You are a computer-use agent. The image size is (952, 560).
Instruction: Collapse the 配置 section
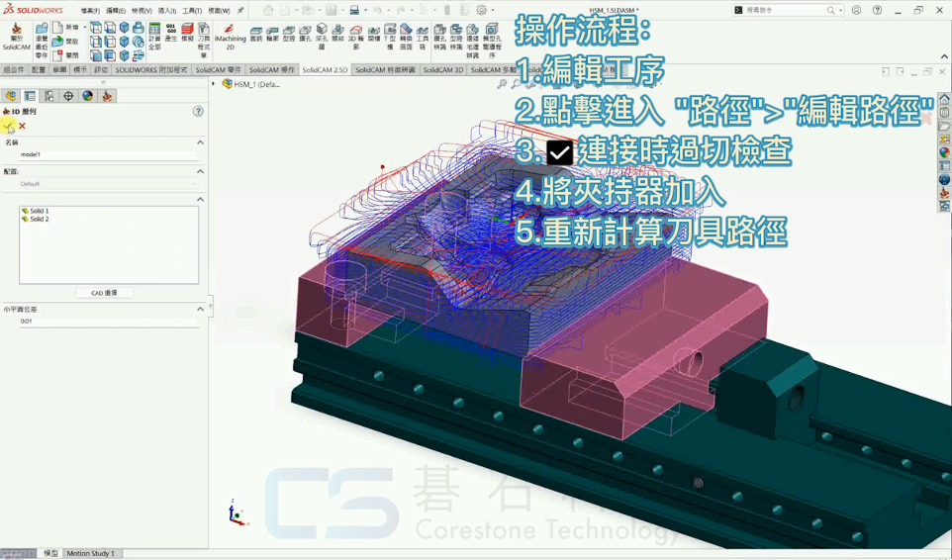tap(200, 171)
